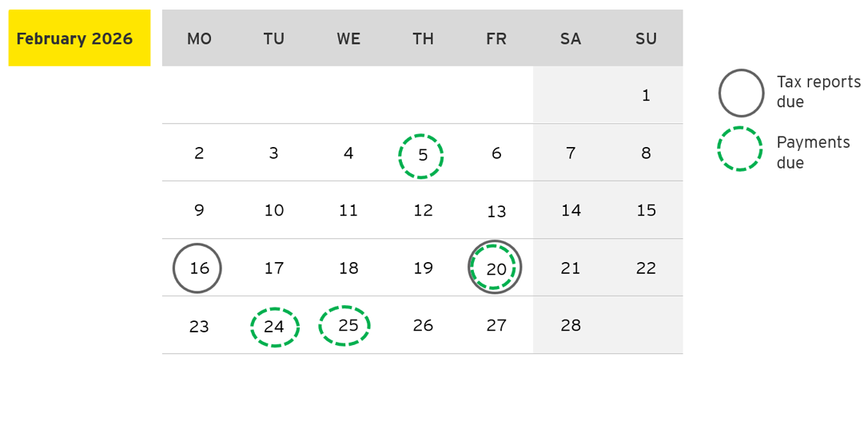868x425 pixels.
Task: Click the Payments due legend text
Action: click(x=813, y=153)
